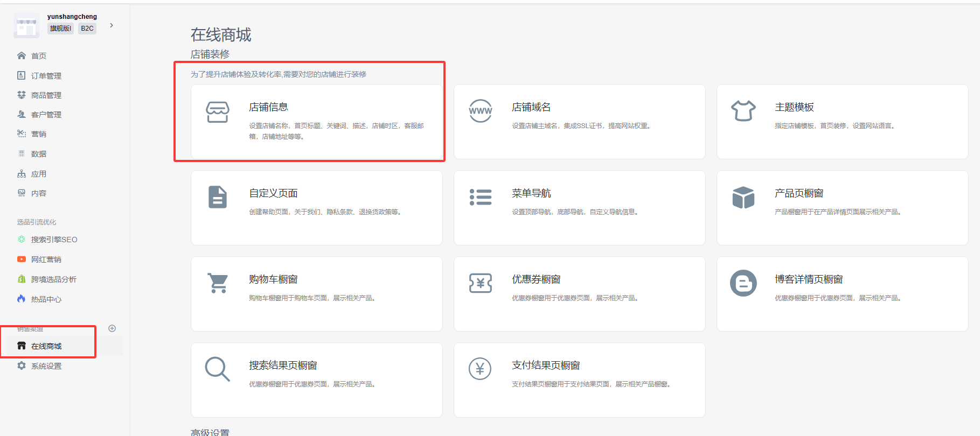Click the box icon for 产品页橱窗
Image resolution: width=980 pixels, height=436 pixels.
click(x=743, y=197)
